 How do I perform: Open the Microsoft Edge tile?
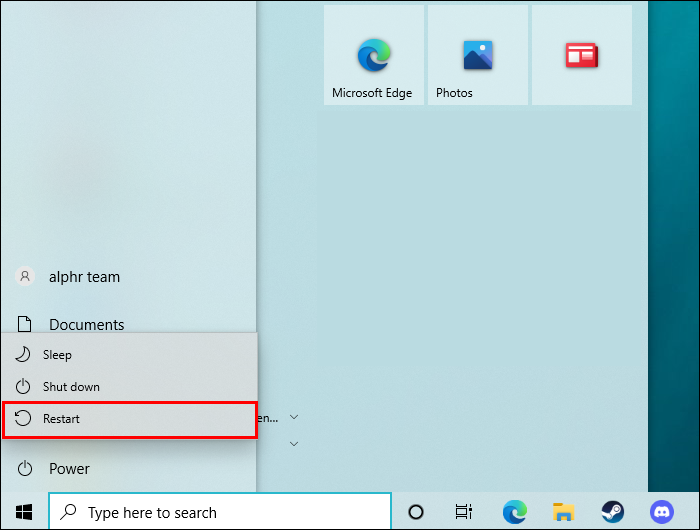tap(374, 55)
